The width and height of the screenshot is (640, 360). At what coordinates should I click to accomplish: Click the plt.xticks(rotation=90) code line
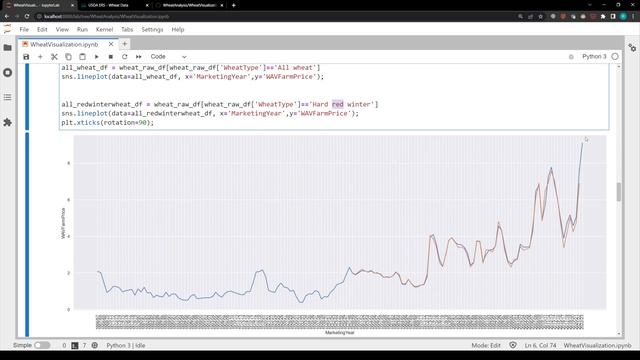[x=108, y=122]
